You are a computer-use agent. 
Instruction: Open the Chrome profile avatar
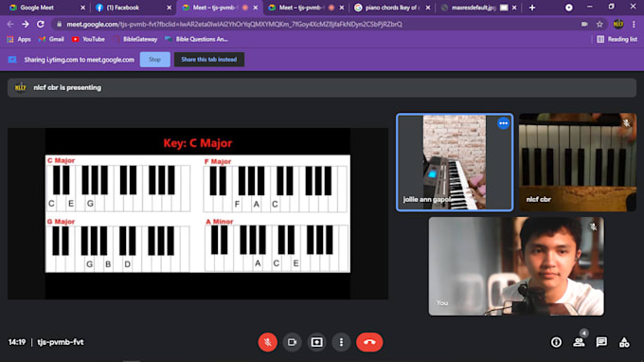click(618, 25)
